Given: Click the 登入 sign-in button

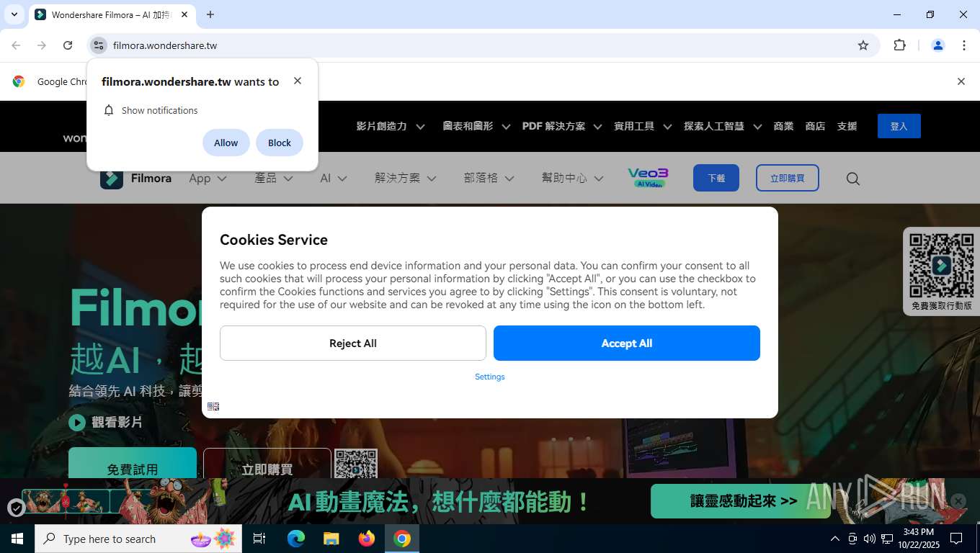Looking at the screenshot, I should (x=899, y=126).
